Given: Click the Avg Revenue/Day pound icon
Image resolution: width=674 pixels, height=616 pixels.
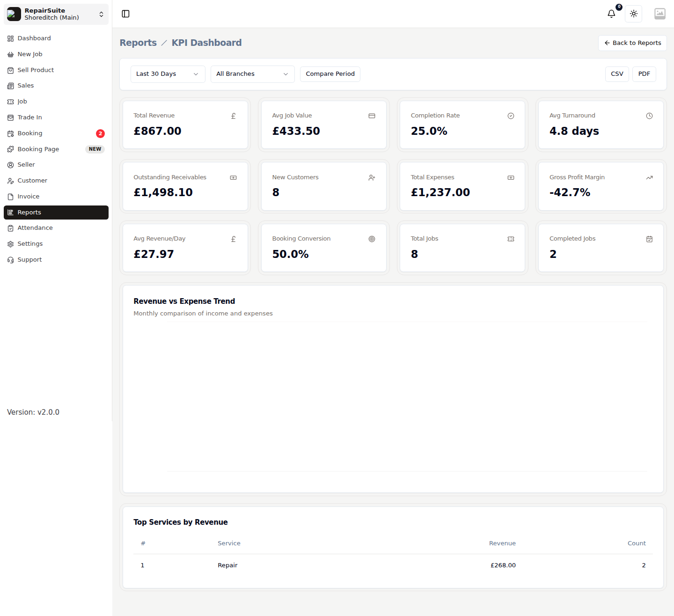Looking at the screenshot, I should 233,239.
